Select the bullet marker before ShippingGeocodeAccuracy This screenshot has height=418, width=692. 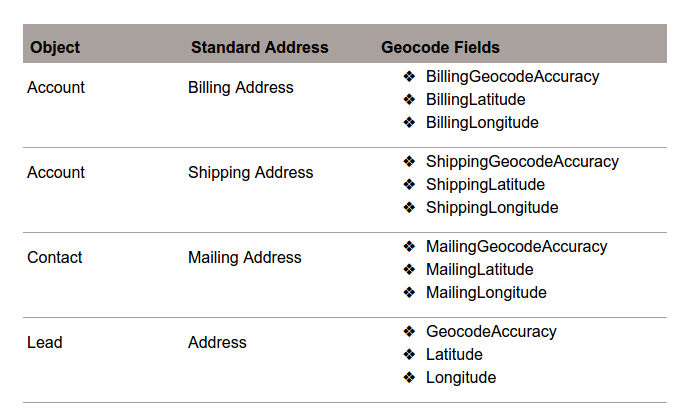coord(409,161)
